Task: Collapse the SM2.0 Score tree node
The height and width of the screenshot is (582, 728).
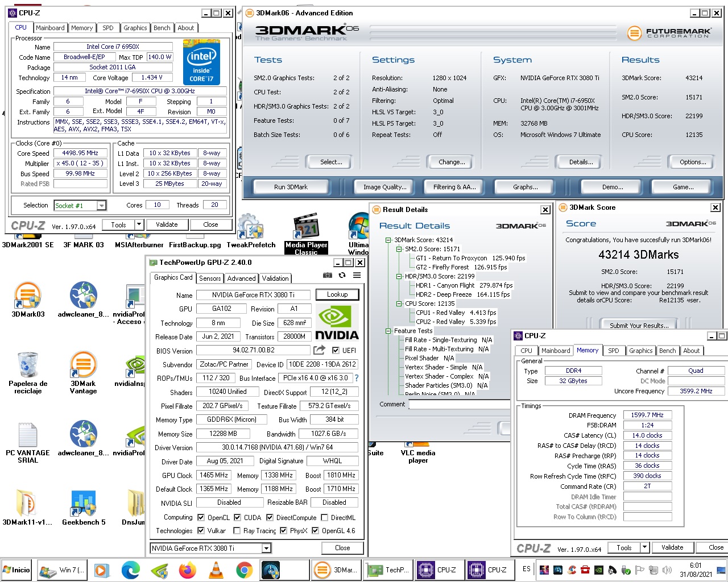Action: point(399,250)
